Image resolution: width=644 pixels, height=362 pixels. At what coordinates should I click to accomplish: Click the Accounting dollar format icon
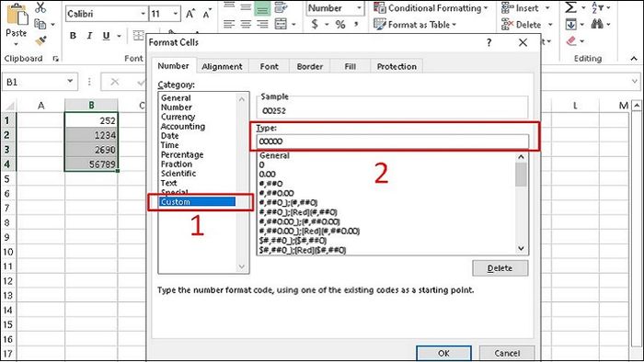pos(315,24)
